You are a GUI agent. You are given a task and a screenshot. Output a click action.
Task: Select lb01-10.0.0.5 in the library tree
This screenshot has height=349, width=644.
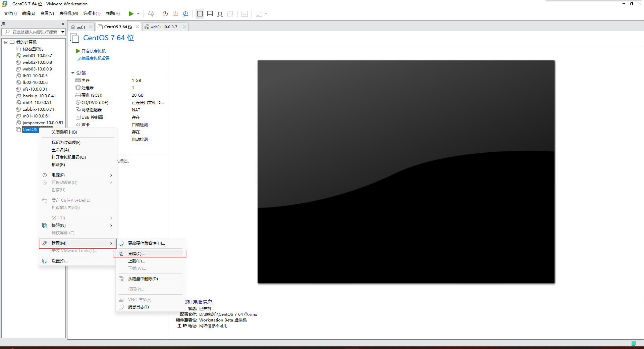35,76
